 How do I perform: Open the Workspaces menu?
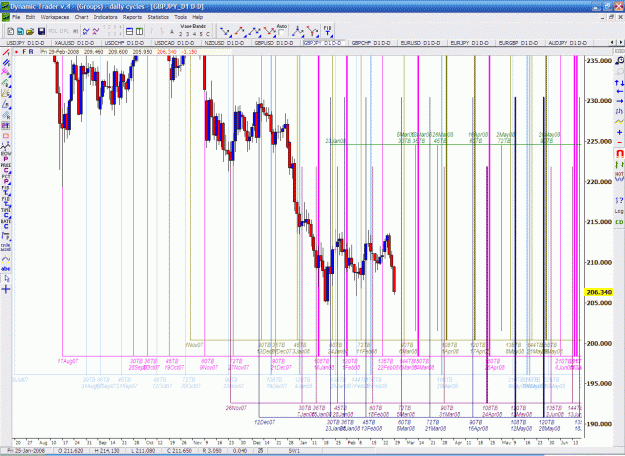55,17
